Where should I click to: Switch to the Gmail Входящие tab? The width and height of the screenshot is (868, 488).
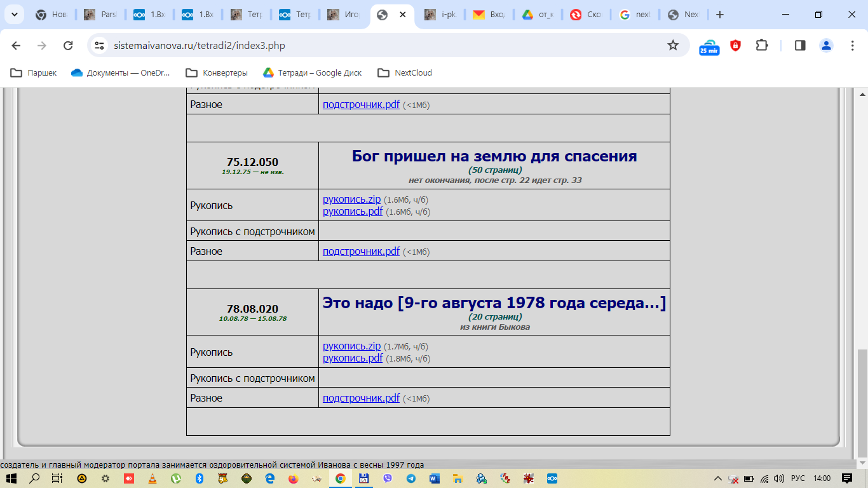(x=488, y=15)
